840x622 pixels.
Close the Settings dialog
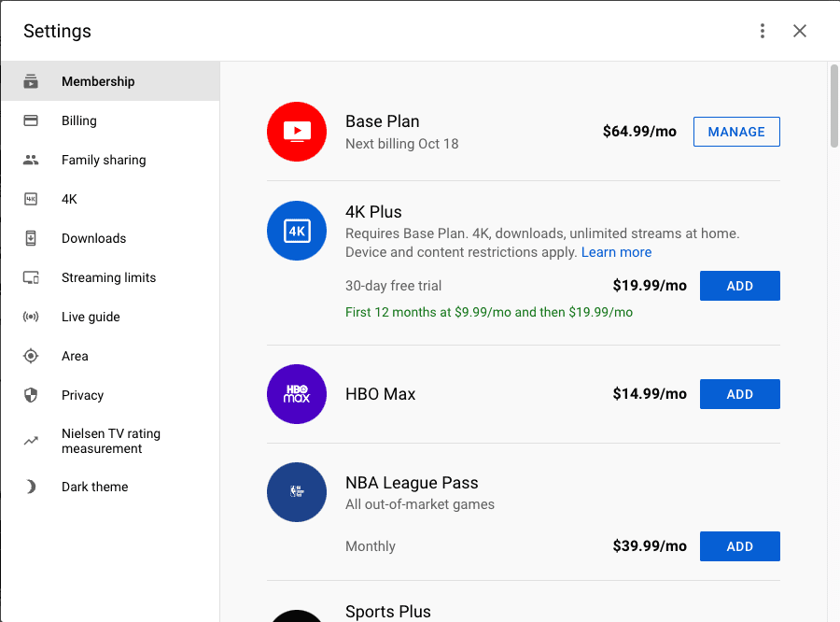pyautogui.click(x=800, y=31)
